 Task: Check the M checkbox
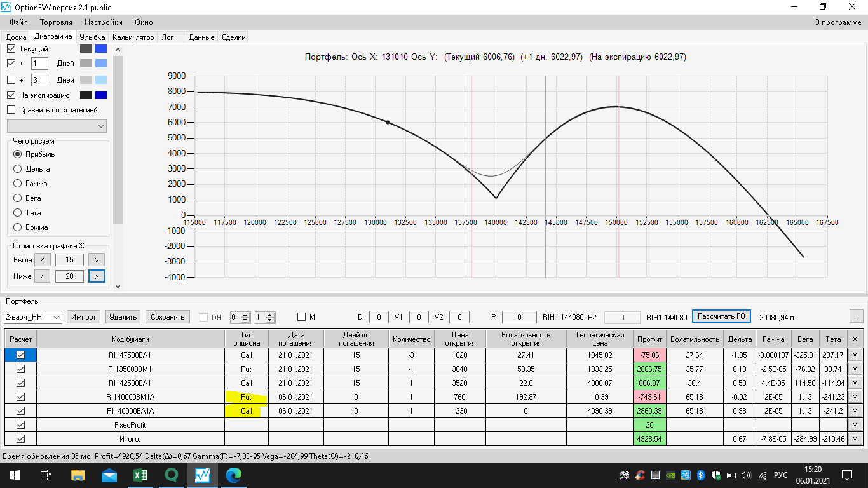(302, 317)
